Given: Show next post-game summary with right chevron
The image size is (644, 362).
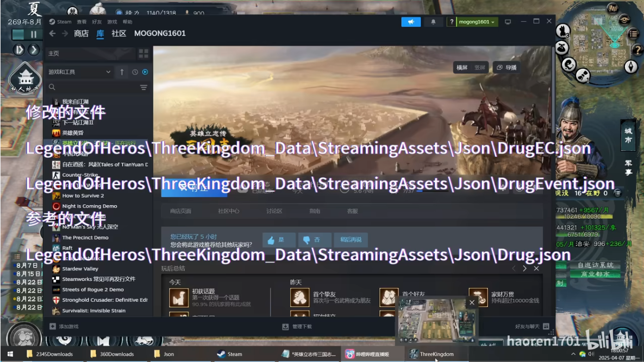Looking at the screenshot, I should tap(524, 269).
